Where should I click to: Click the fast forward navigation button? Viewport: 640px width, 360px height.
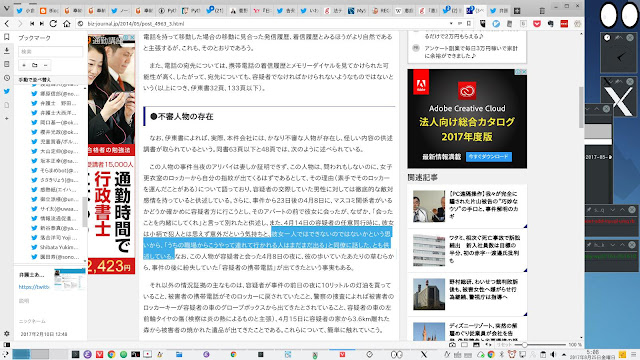(42, 24)
